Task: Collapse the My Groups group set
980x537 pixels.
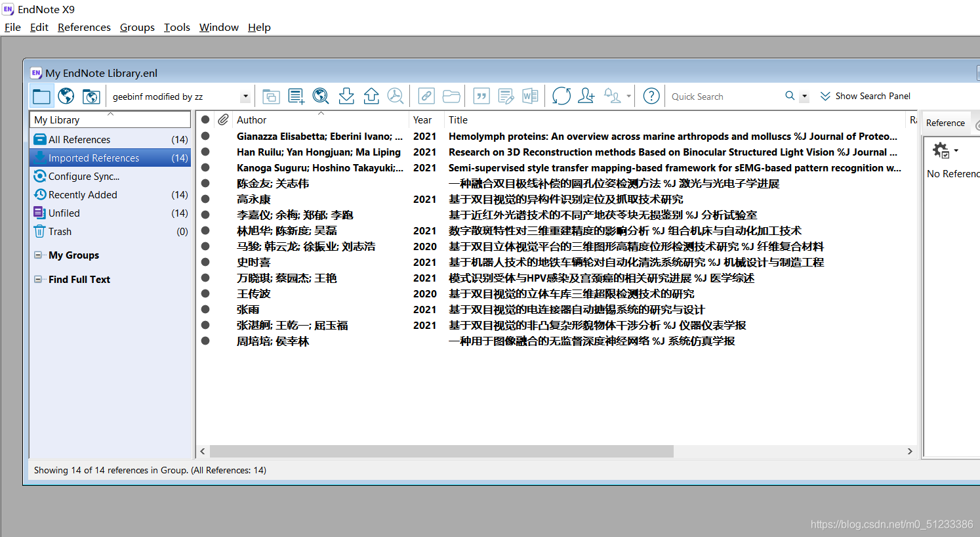Action: (x=38, y=255)
